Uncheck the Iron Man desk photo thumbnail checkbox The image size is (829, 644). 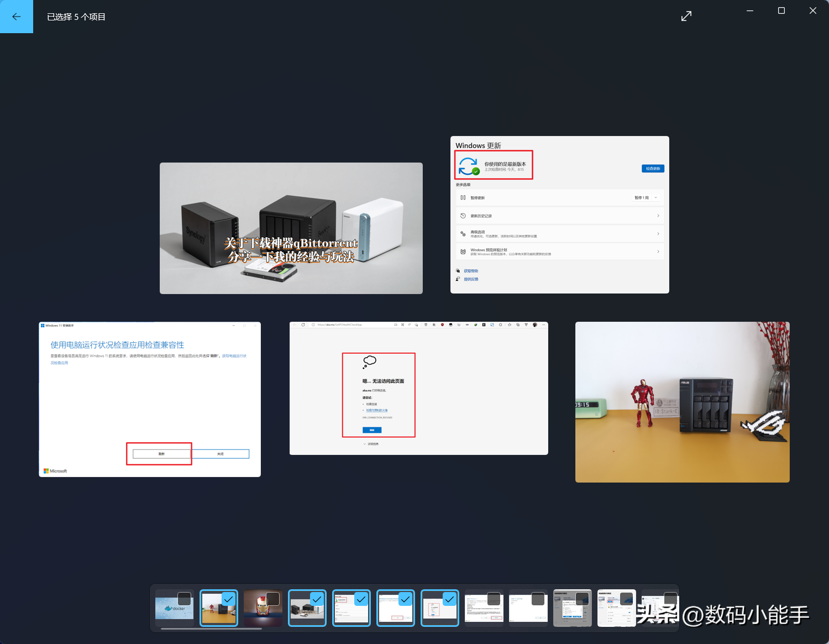(x=228, y=599)
